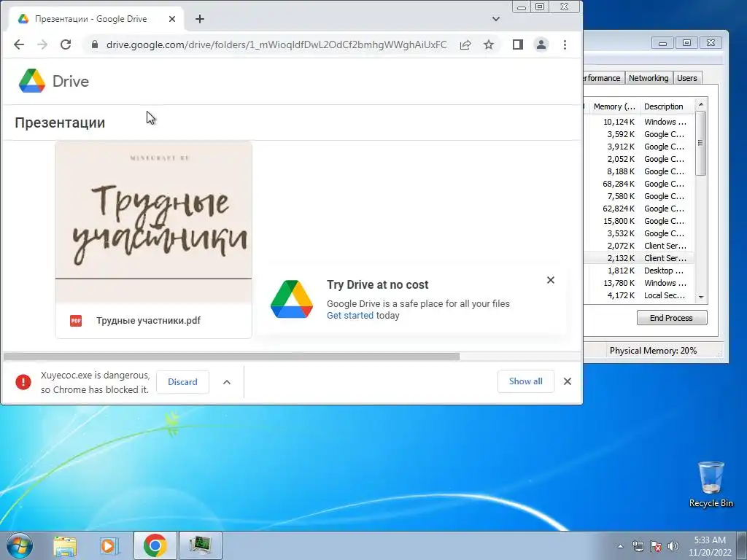747x560 pixels.
Task: Click End Process in Task Manager
Action: click(x=672, y=318)
